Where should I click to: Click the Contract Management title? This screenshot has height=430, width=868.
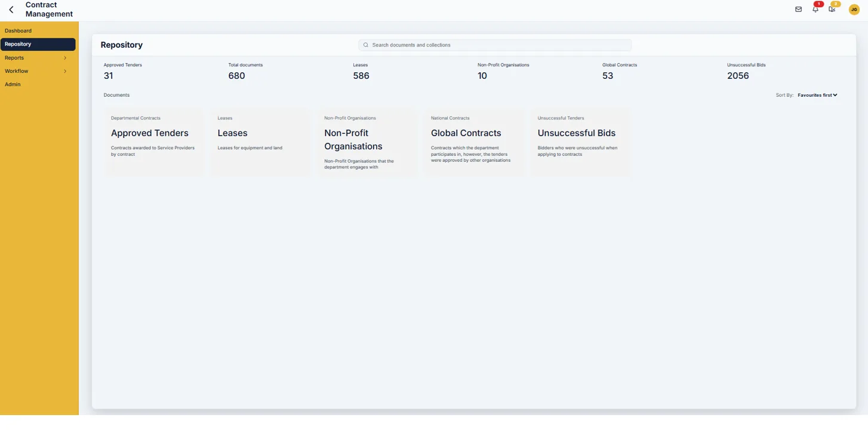(49, 10)
